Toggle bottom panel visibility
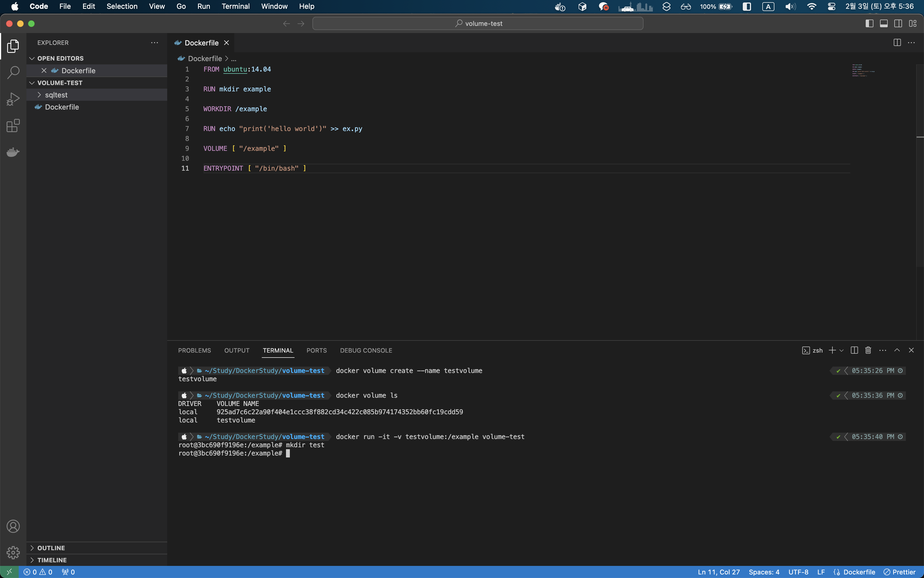The width and height of the screenshot is (924, 578). 884,24
